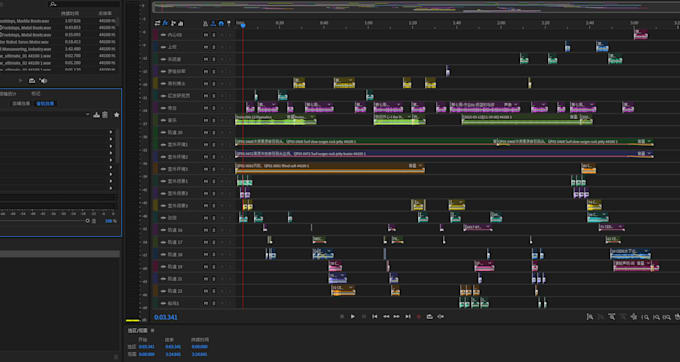Image resolution: width=680 pixels, height=362 pixels.
Task: Move playhead to the previous marker
Action: (375, 316)
